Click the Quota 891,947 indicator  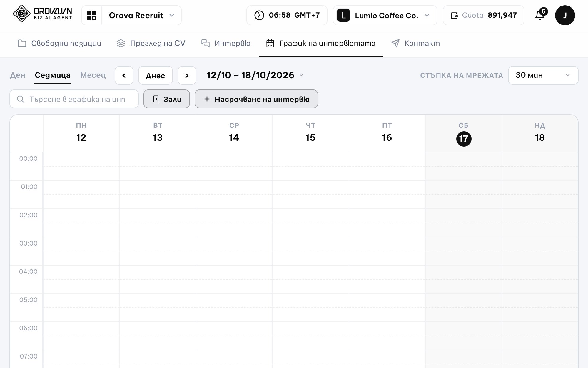click(483, 15)
